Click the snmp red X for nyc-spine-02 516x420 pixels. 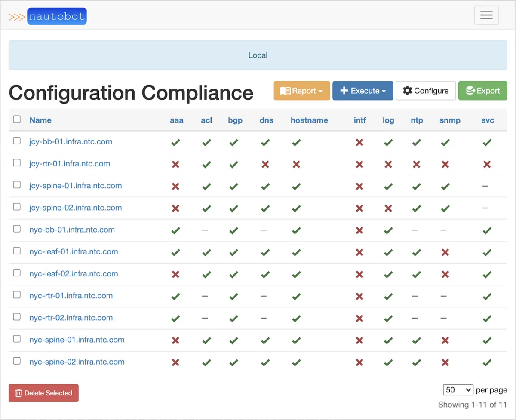coord(445,362)
